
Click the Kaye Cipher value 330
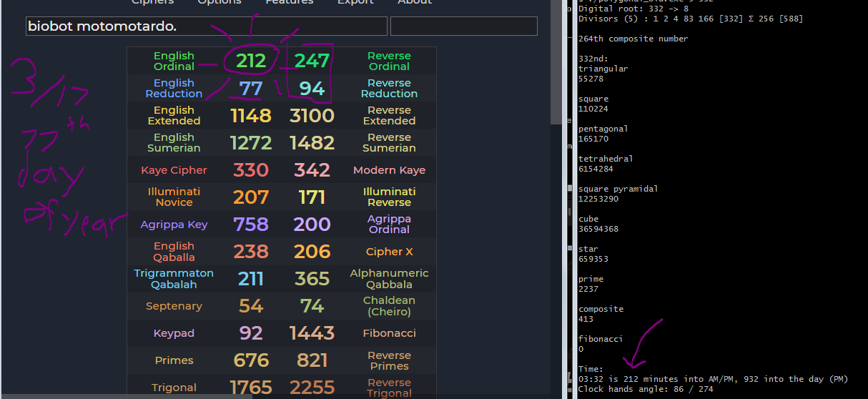coord(251,169)
